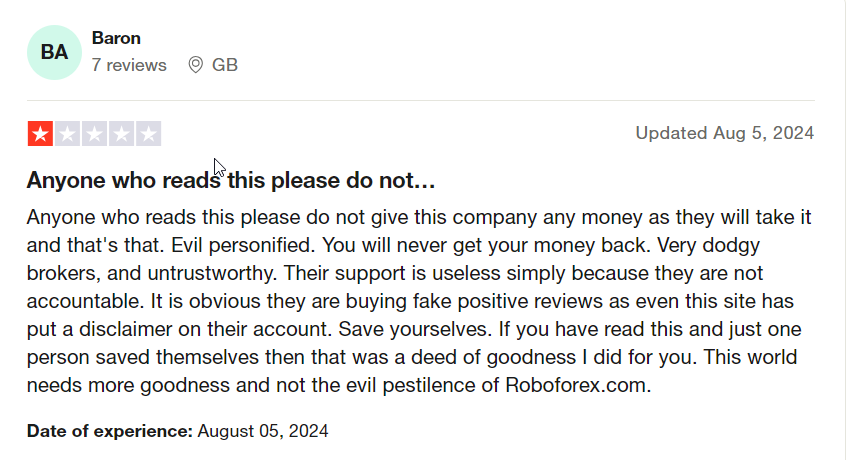Image resolution: width=846 pixels, height=460 pixels.
Task: Click the GB country label
Action: pyautogui.click(x=224, y=65)
